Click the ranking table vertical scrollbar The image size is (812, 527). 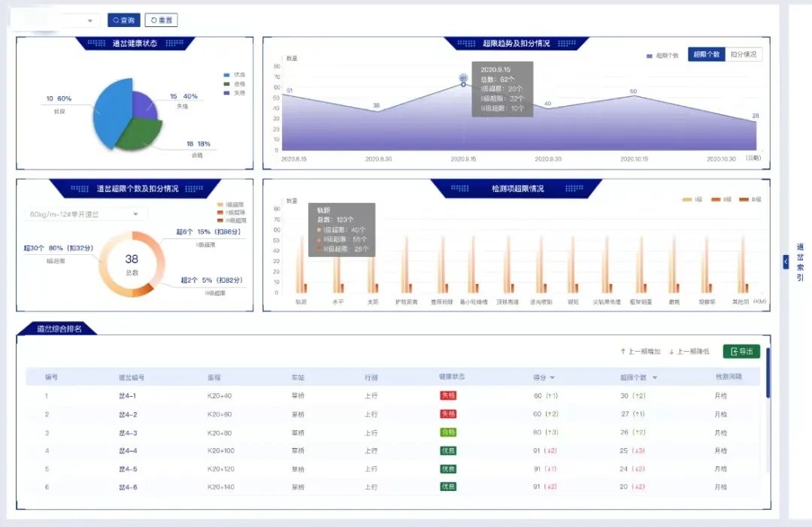tap(768, 372)
